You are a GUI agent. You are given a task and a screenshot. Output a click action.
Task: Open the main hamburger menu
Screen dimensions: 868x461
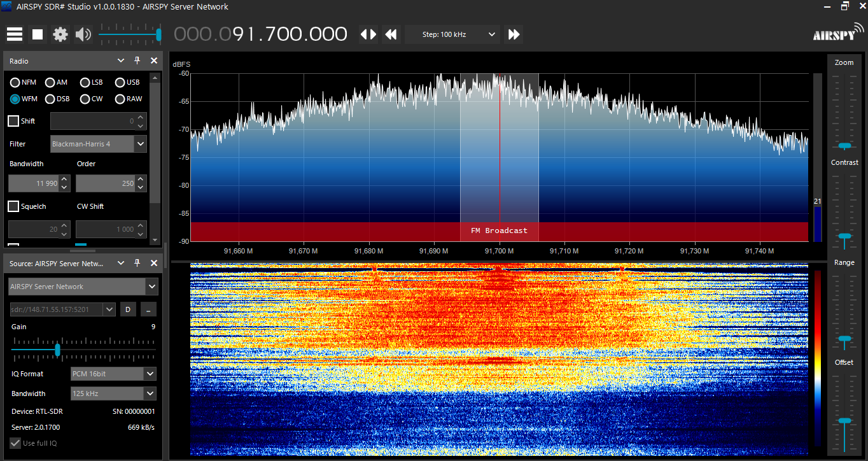click(15, 34)
